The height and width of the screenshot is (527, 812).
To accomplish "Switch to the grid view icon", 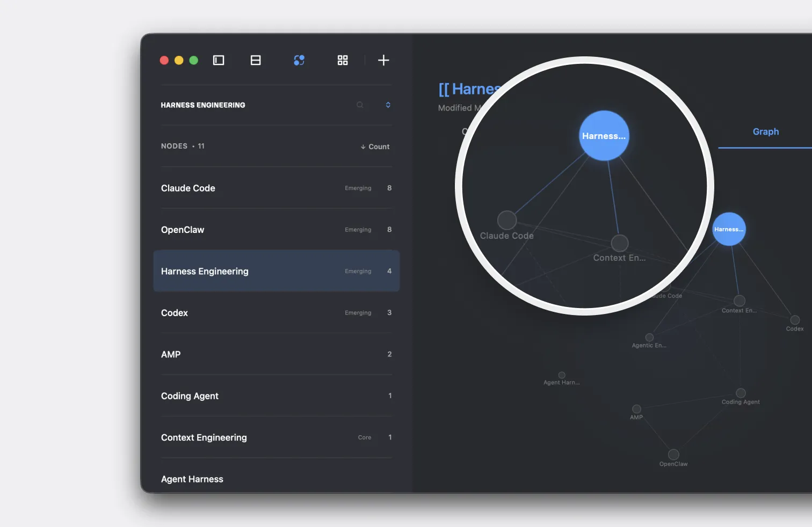I will (x=343, y=60).
